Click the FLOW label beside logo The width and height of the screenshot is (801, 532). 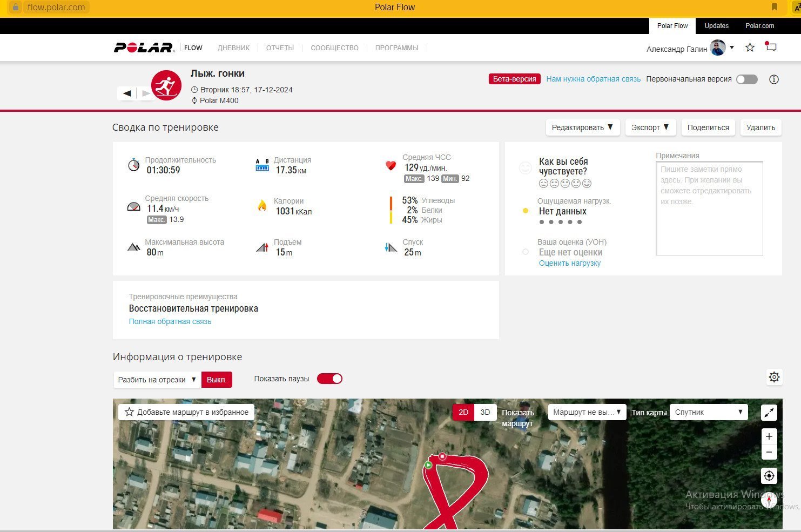coord(193,48)
